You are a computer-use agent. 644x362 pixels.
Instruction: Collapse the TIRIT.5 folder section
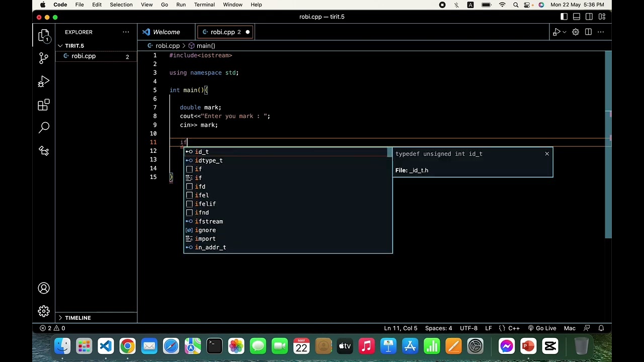(x=96, y=46)
